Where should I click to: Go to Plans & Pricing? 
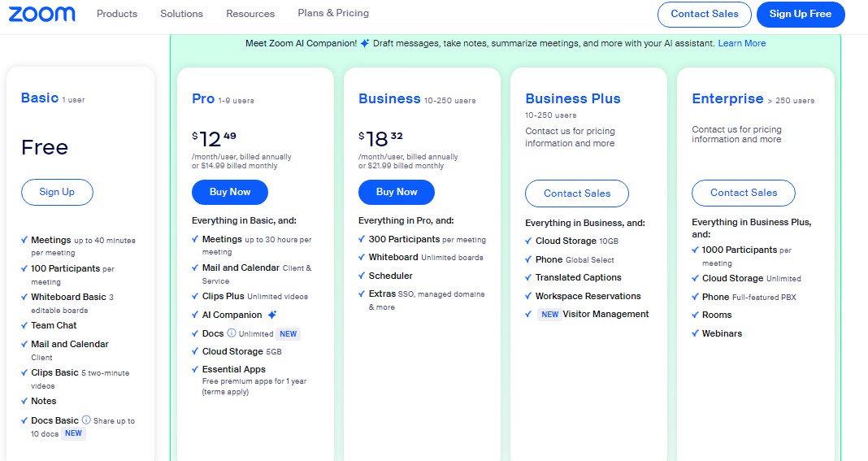coord(333,13)
